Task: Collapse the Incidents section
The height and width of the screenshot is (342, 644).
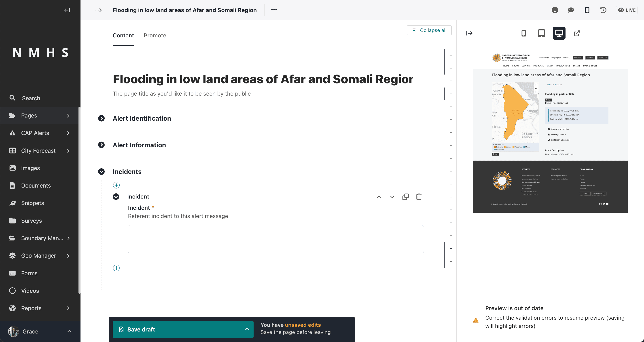Action: click(101, 172)
